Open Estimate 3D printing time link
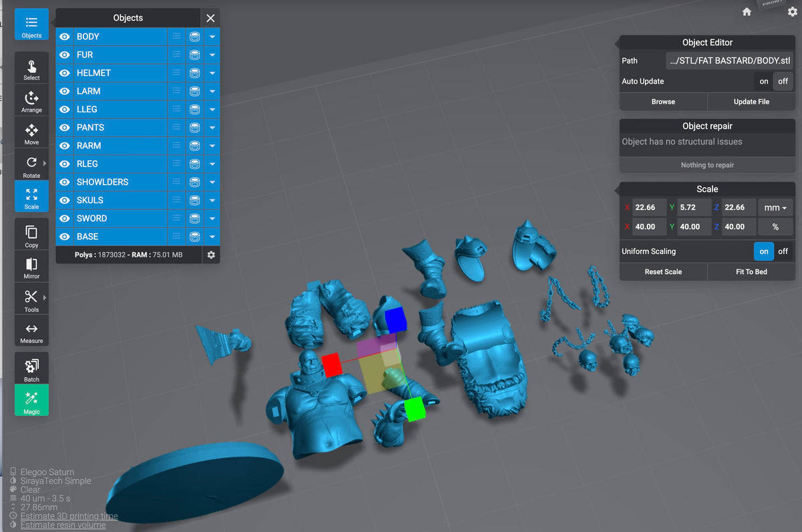 [69, 516]
